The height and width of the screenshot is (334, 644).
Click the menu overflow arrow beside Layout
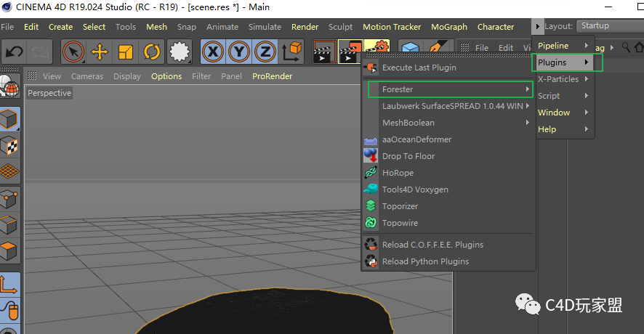click(537, 26)
